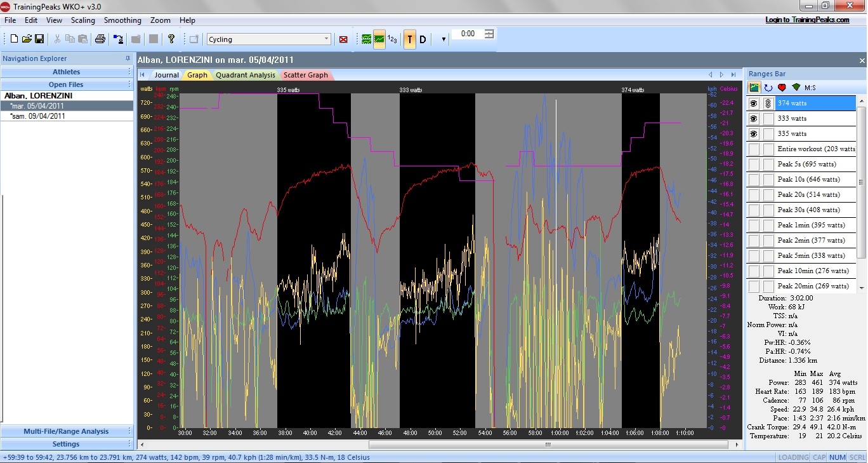Select the highlighted overlaid graph view icon
The width and height of the screenshot is (868, 463).
pos(379,39)
